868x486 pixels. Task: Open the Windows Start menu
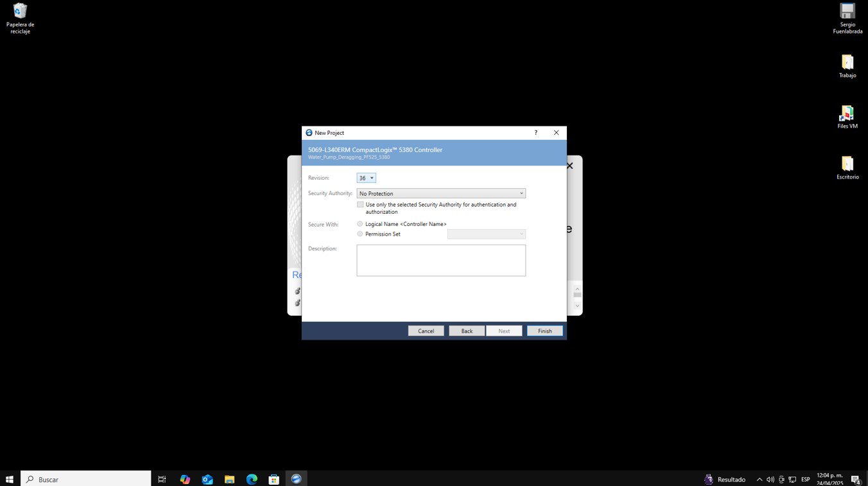[x=10, y=479]
